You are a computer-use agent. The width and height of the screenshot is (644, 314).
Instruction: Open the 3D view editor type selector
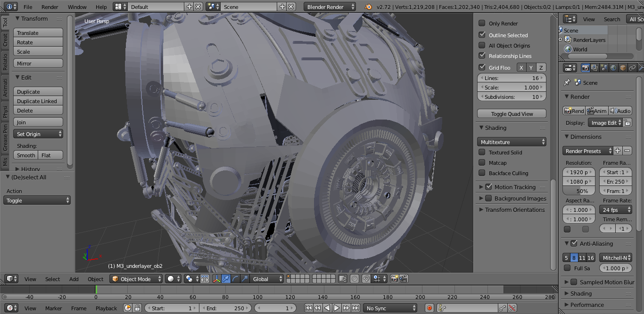pyautogui.click(x=12, y=279)
